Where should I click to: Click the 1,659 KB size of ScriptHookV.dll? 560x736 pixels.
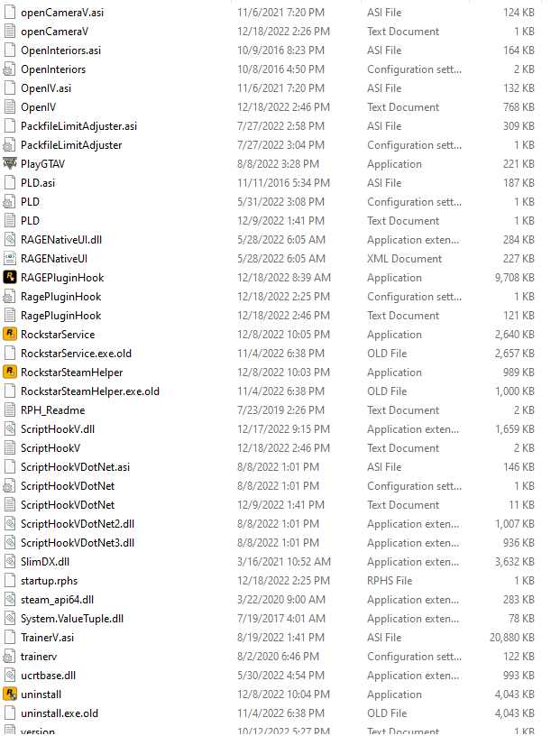(515, 429)
